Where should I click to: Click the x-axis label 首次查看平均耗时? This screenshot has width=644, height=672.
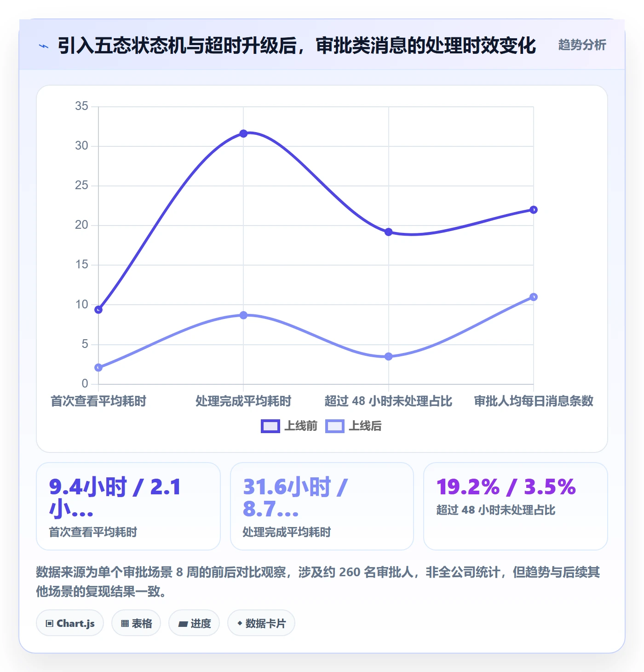click(x=98, y=401)
